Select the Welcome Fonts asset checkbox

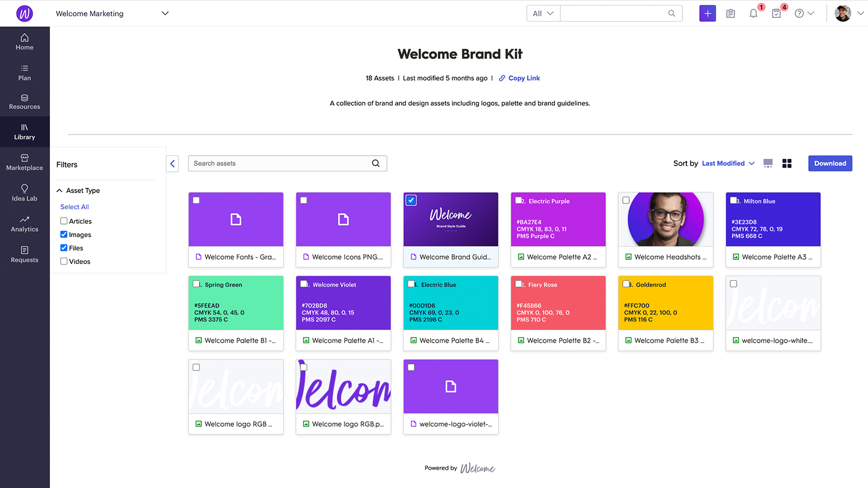[196, 200]
